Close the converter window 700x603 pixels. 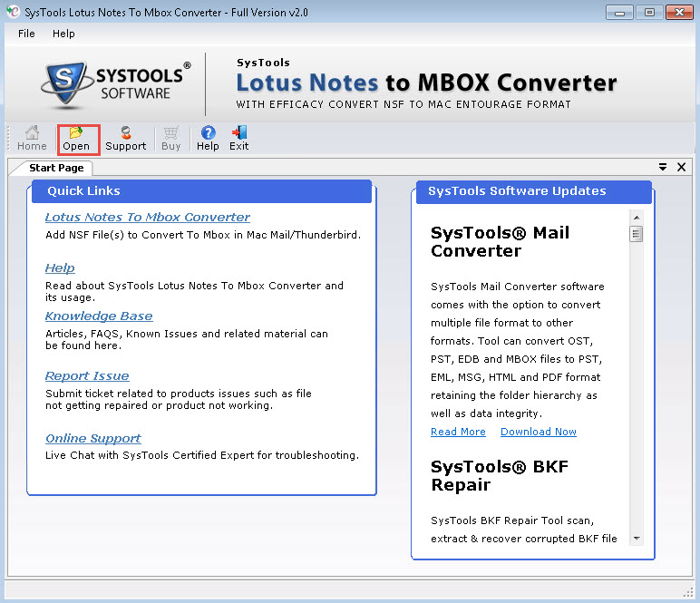coord(679,13)
